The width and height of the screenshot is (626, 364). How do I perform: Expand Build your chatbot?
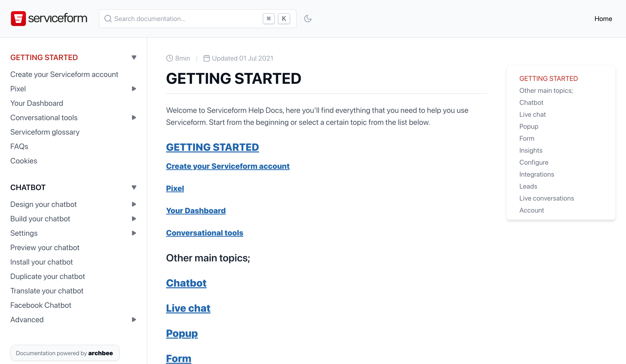[134, 219]
